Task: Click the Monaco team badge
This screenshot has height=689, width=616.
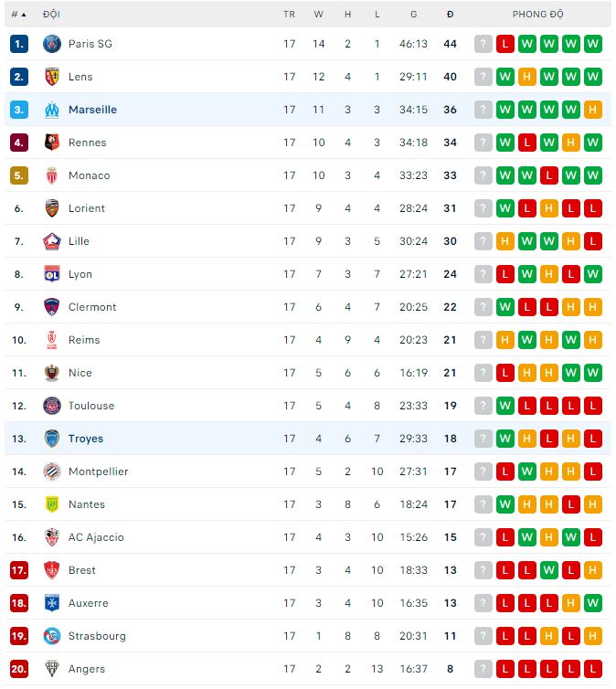Action: (52, 175)
